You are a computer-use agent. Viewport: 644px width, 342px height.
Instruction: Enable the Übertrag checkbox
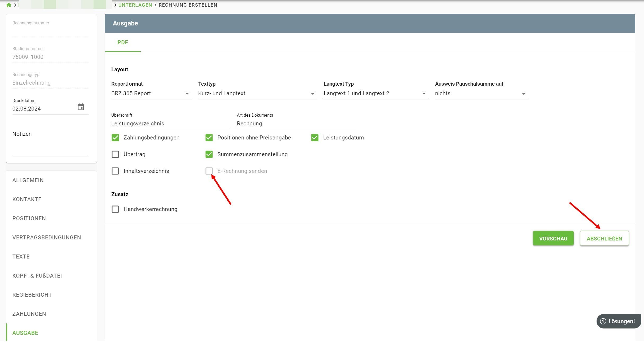(x=115, y=154)
